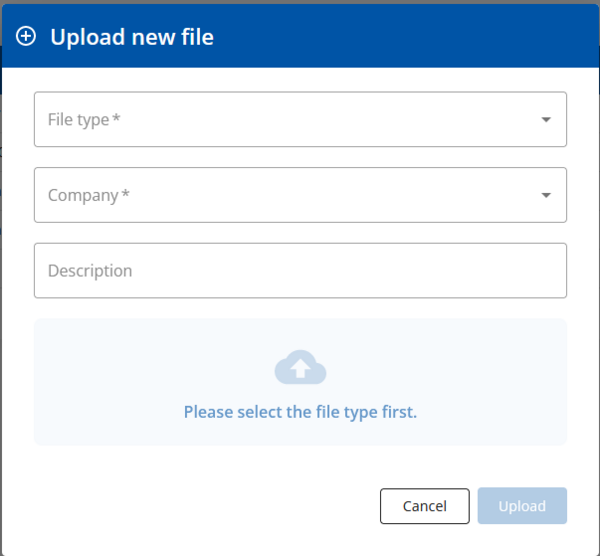Click empty area left of Cancel button
The height and width of the screenshot is (556, 600).
click(200, 506)
